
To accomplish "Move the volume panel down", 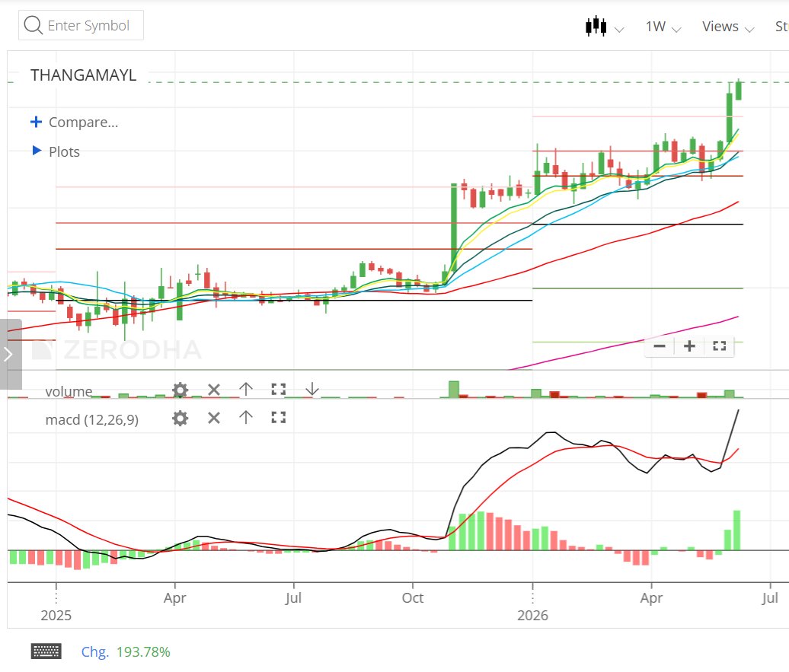I will point(312,389).
